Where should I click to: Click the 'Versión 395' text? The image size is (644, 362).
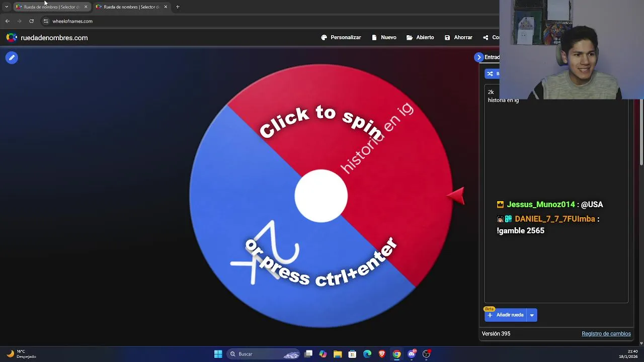click(x=496, y=334)
